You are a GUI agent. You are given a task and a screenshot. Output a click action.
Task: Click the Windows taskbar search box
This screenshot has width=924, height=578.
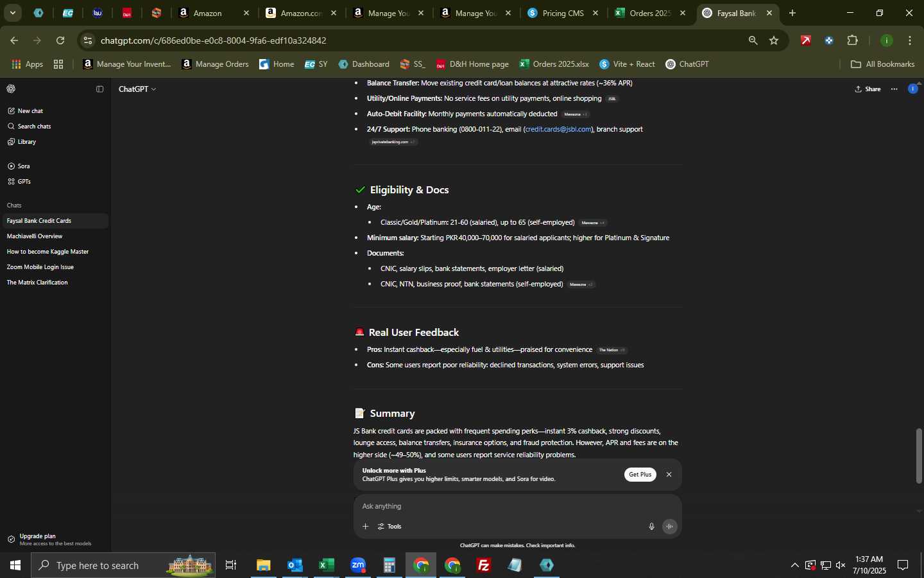pos(123,565)
